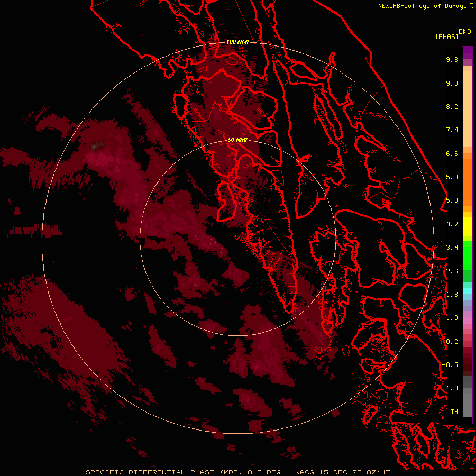The height and width of the screenshot is (476, 476).
Task: Click the yellow segment of the colorbar
Action: tap(467, 226)
